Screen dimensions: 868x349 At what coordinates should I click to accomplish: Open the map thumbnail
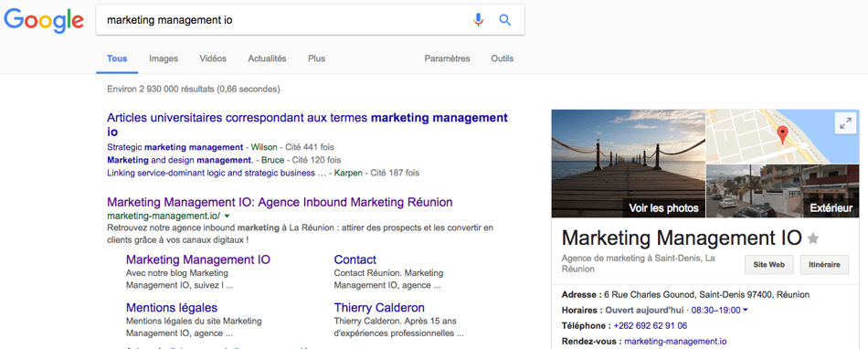point(783,136)
